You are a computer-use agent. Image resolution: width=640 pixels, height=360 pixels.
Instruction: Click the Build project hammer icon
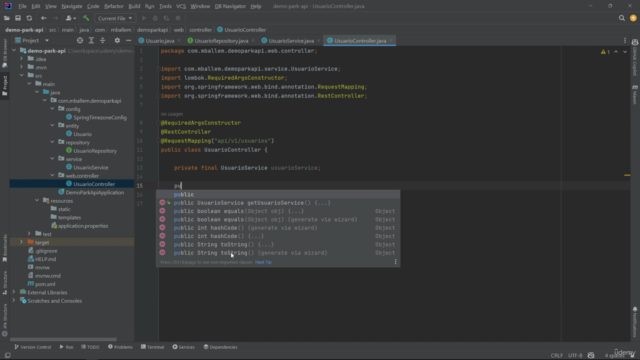[86, 18]
